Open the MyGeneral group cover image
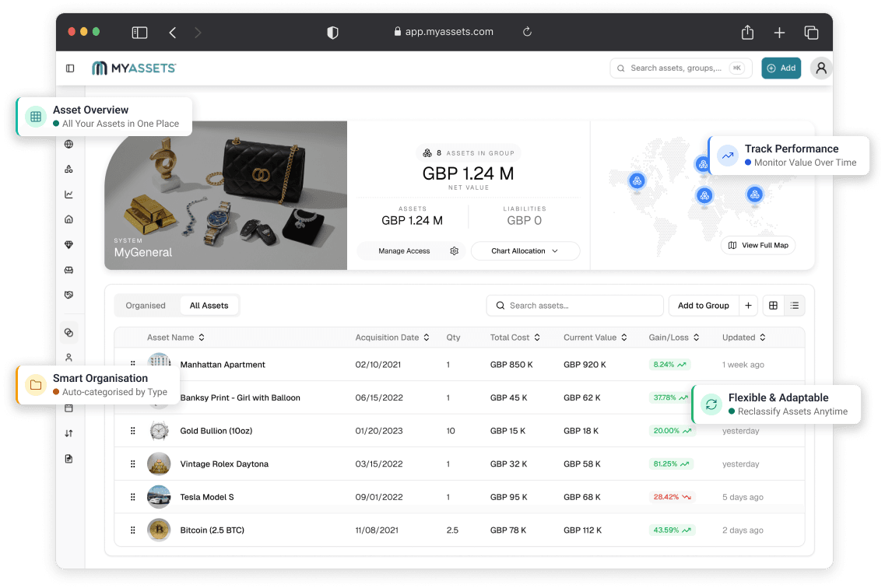Image resolution: width=885 pixels, height=588 pixels. [x=226, y=195]
